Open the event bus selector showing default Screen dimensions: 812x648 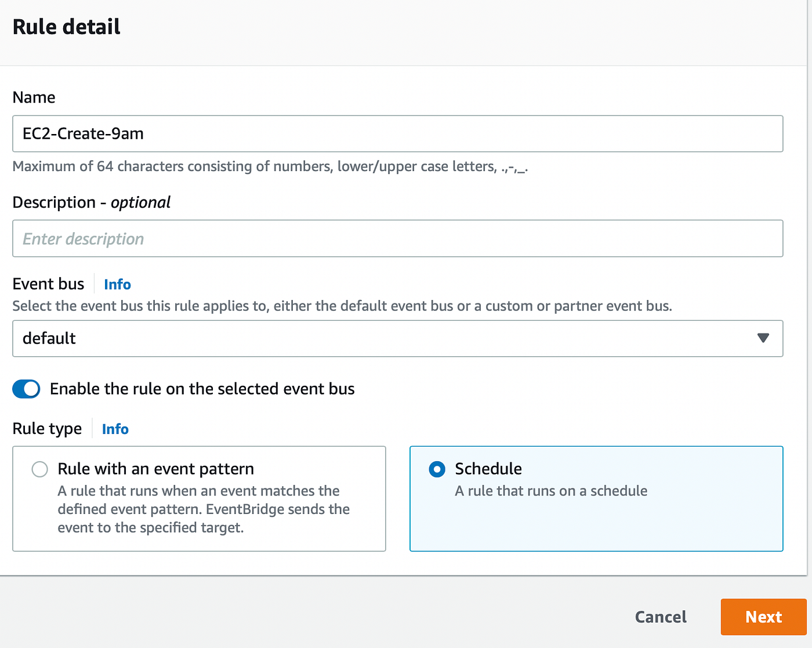[x=397, y=338]
